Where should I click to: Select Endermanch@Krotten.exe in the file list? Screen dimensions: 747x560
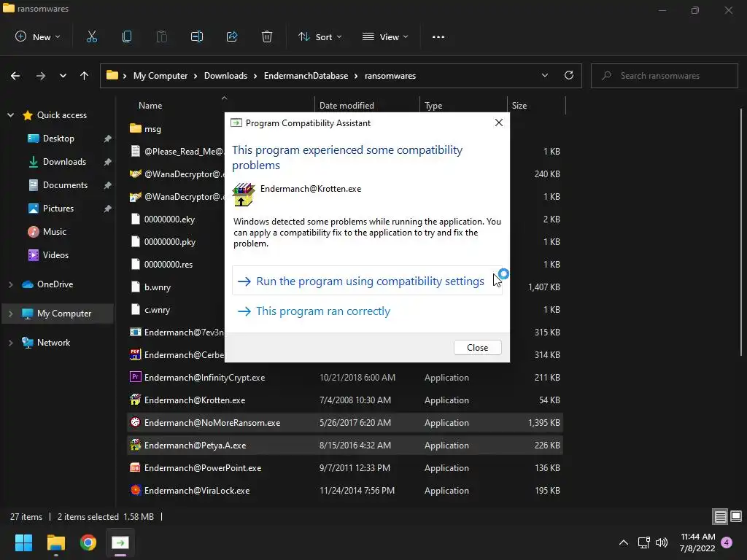tap(345, 400)
